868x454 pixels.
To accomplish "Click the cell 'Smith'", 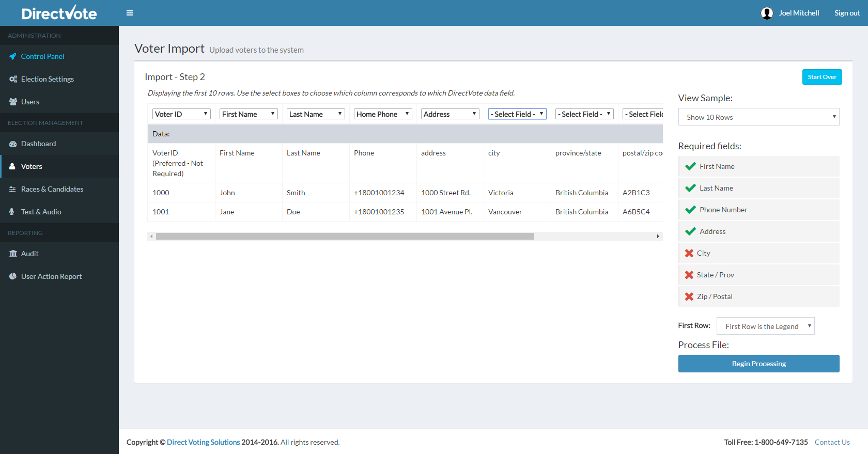I will click(316, 193).
